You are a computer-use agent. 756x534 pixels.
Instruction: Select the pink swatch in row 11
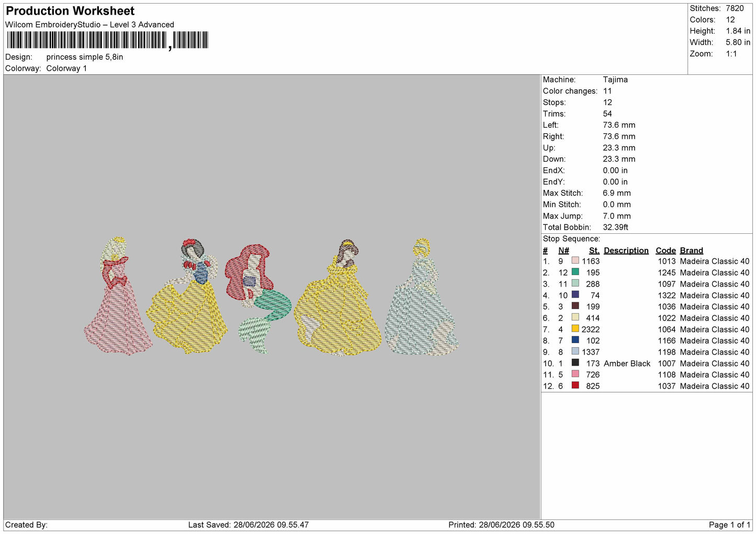tap(576, 374)
